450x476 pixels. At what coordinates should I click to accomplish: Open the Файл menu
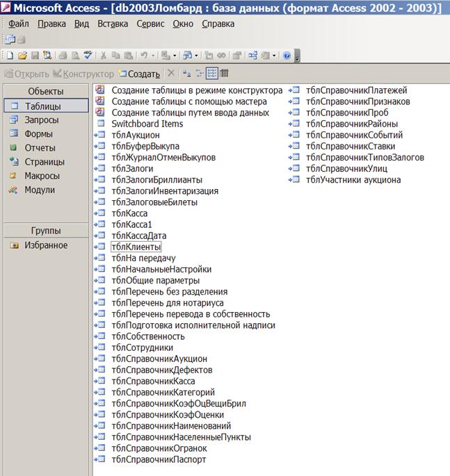pos(18,24)
